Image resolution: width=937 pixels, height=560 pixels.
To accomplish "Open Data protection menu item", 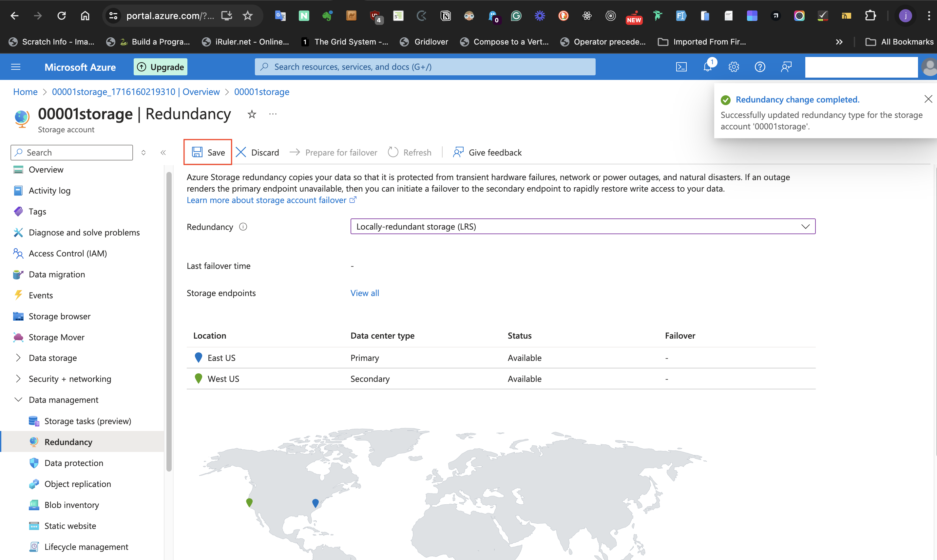I will pos(74,463).
